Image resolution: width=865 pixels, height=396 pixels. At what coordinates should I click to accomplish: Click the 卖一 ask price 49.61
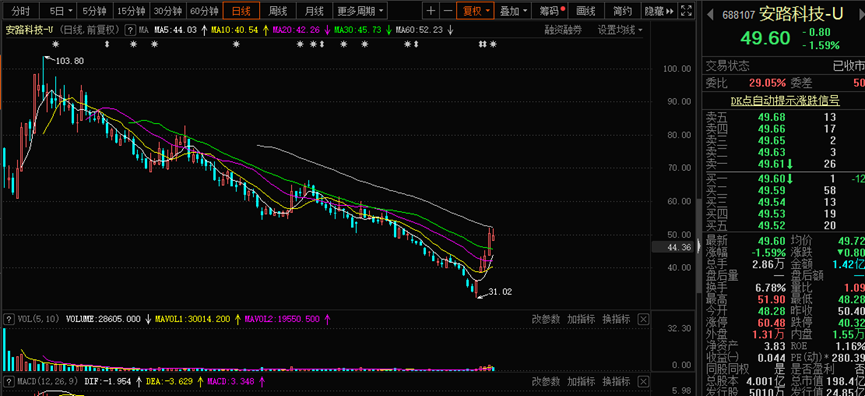pos(771,164)
